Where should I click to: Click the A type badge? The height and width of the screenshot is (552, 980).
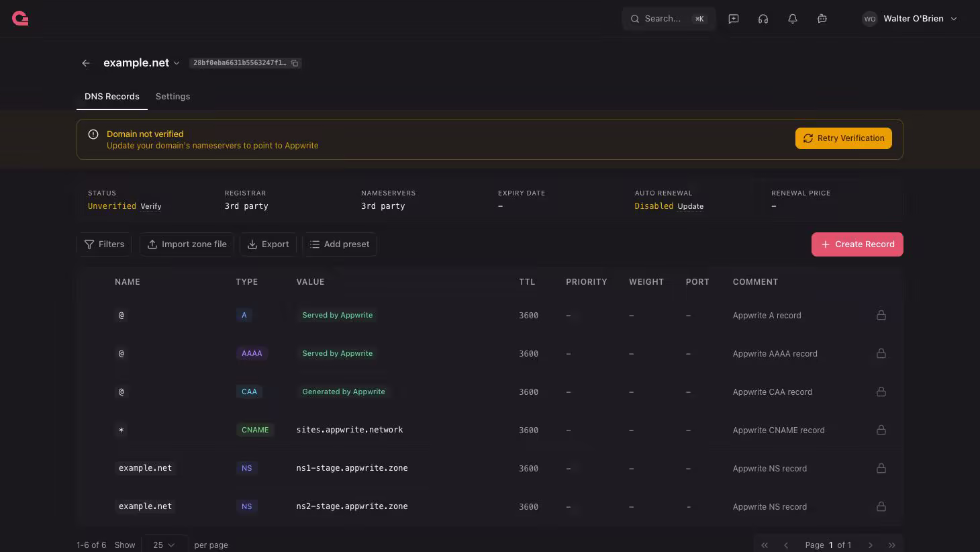click(244, 315)
